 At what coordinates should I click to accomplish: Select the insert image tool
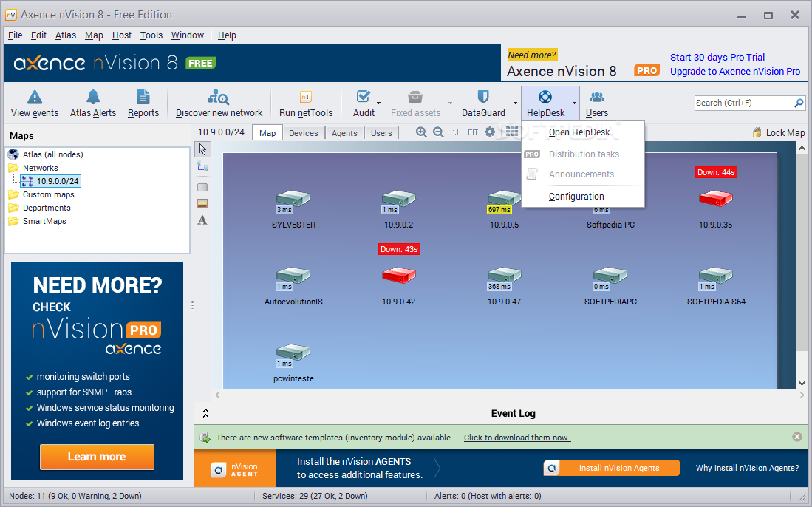[x=202, y=203]
